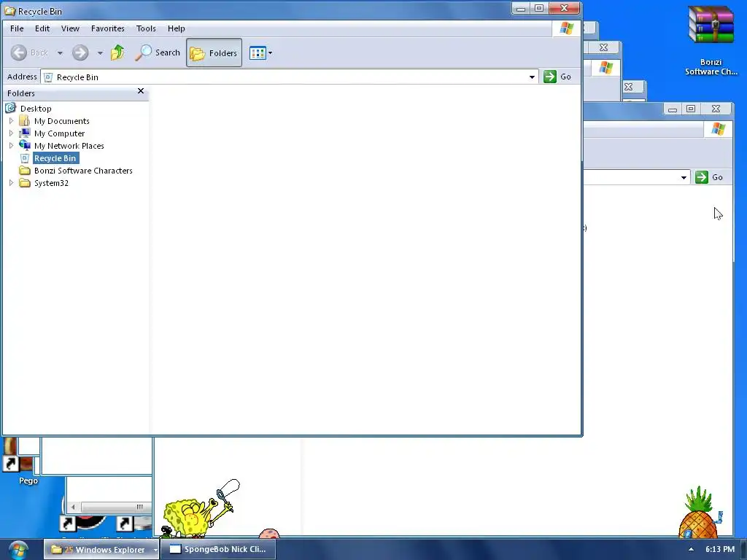
Task: Open the Edit menu
Action: [x=42, y=28]
